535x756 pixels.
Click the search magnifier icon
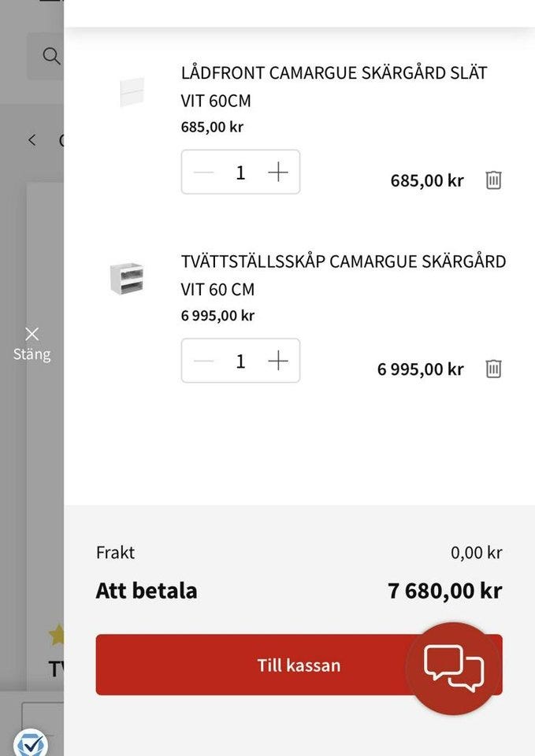click(x=51, y=56)
